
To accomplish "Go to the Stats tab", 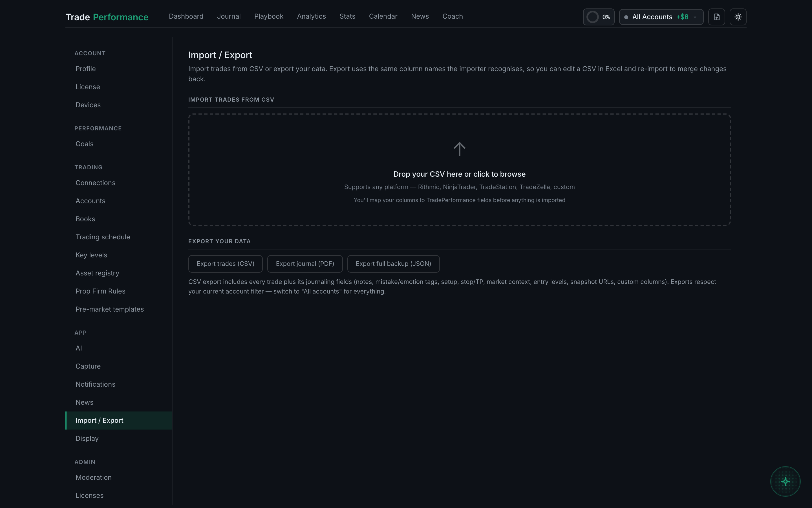I will tap(347, 16).
